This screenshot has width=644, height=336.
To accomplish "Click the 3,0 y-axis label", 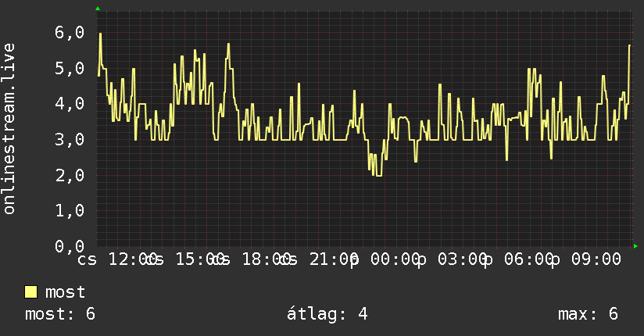I will pyautogui.click(x=70, y=139).
